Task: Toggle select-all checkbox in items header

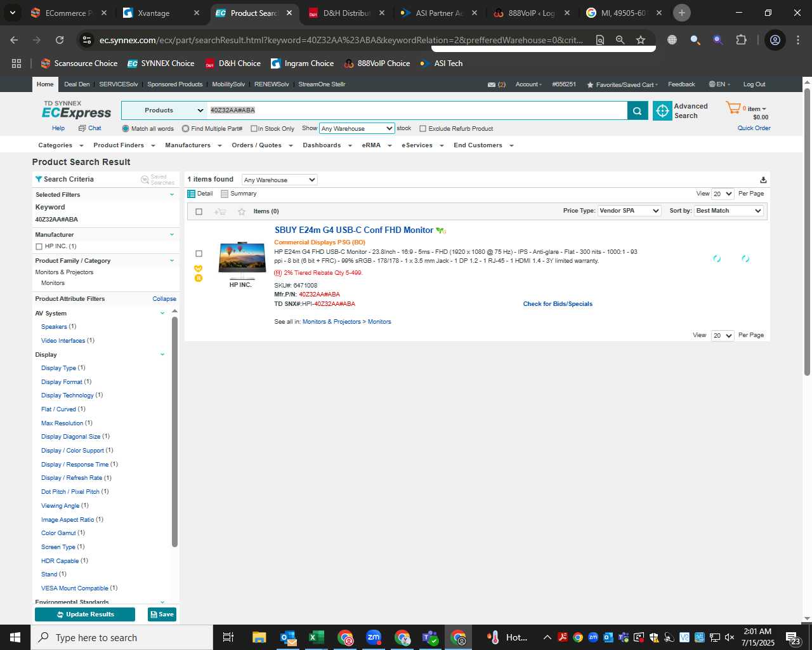Action: click(x=199, y=211)
